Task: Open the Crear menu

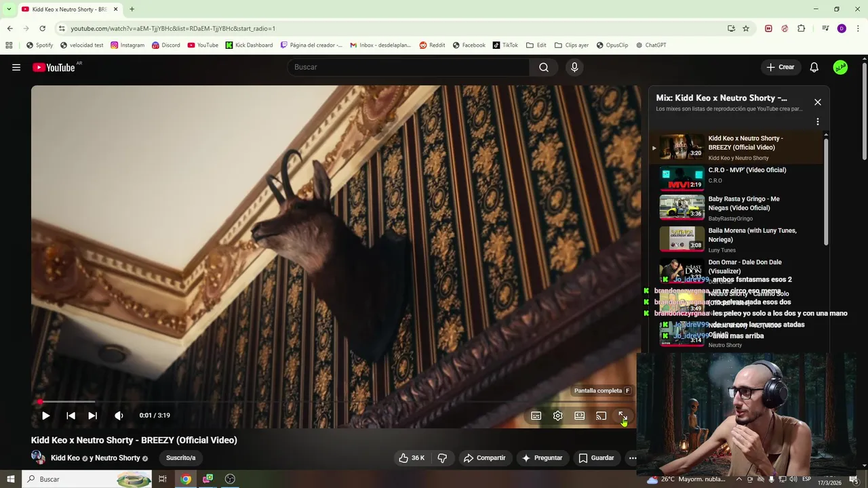Action: click(x=781, y=67)
